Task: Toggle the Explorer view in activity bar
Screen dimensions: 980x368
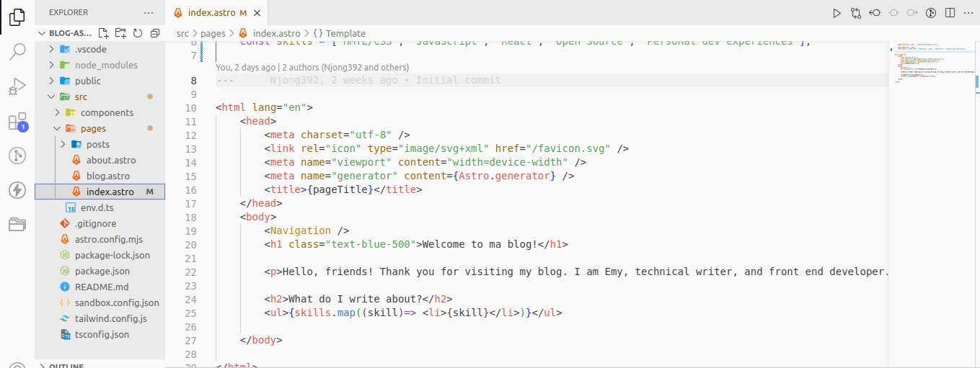Action: [17, 17]
